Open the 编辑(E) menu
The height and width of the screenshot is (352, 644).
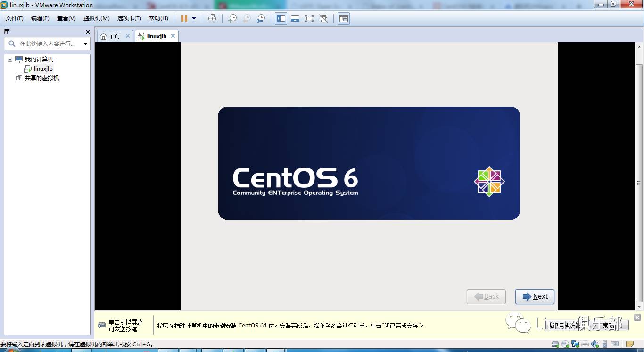click(40, 18)
